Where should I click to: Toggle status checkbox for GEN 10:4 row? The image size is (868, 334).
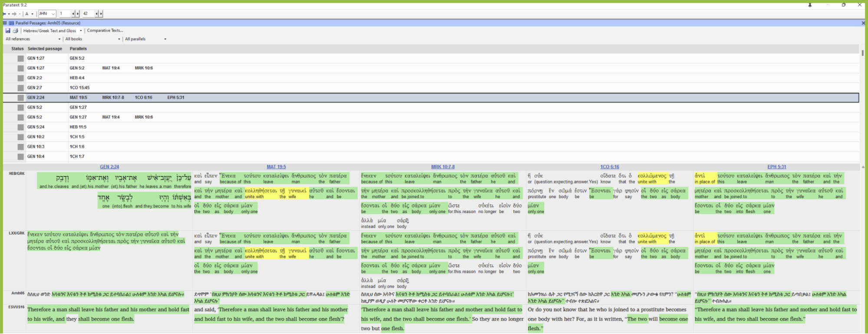click(20, 157)
